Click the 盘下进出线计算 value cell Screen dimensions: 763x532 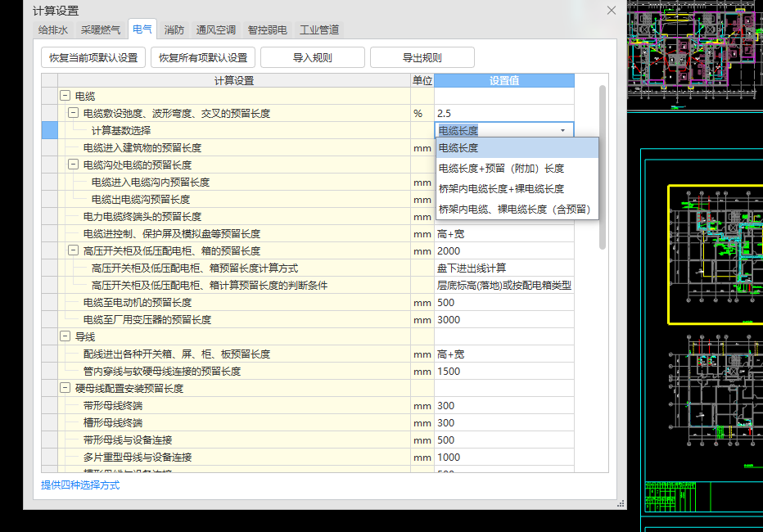tap(504, 268)
